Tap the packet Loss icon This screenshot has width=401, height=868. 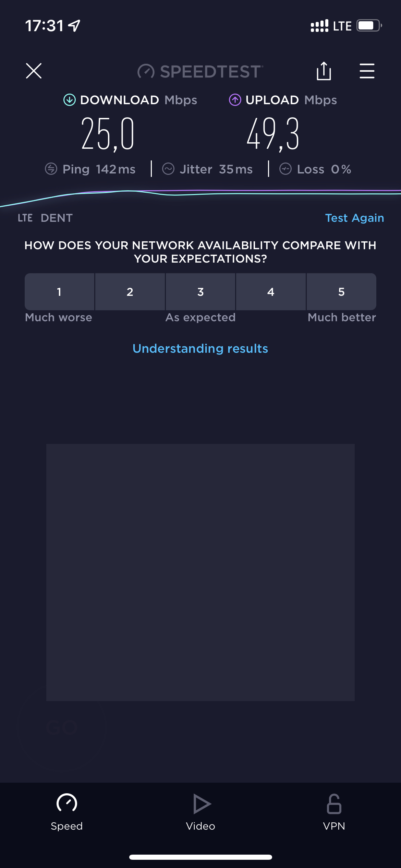[285, 169]
